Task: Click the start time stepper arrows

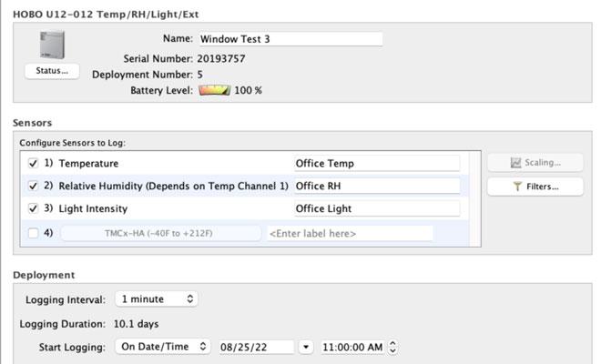Action: pyautogui.click(x=392, y=347)
